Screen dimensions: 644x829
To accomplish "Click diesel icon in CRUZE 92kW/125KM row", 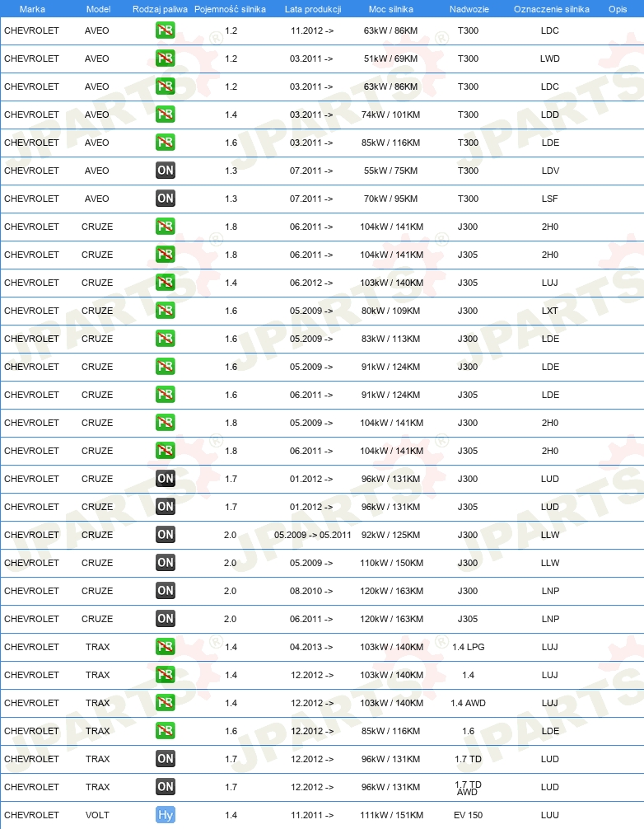I will pyautogui.click(x=166, y=535).
